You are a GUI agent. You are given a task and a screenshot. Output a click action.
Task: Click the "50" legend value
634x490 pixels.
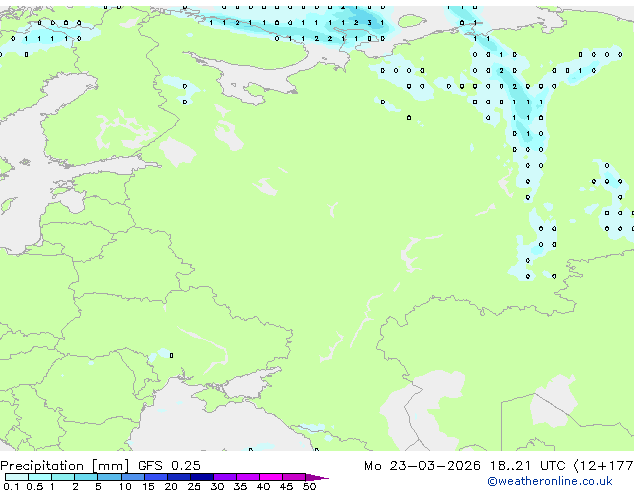tap(310, 486)
